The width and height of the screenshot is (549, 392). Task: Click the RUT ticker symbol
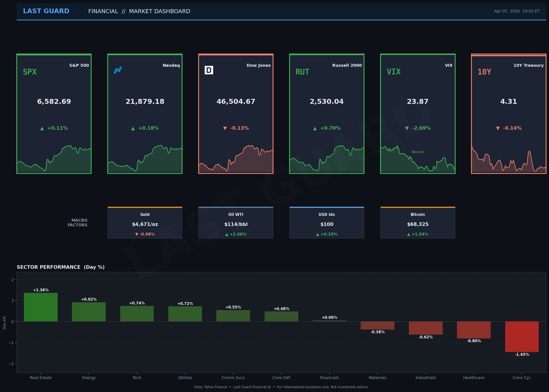click(302, 72)
